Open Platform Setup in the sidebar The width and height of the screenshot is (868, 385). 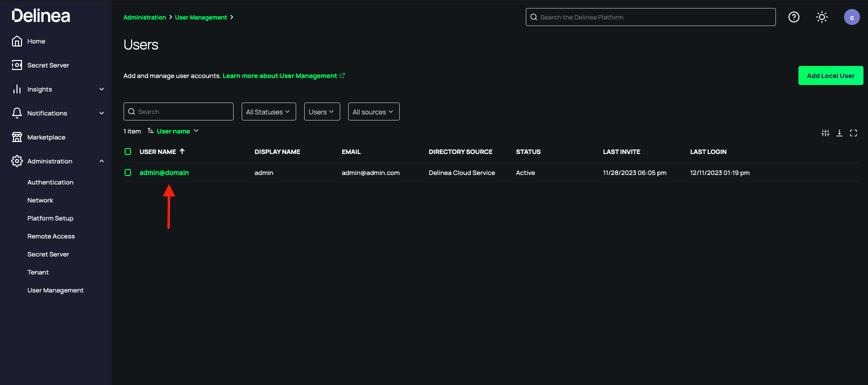[50, 218]
